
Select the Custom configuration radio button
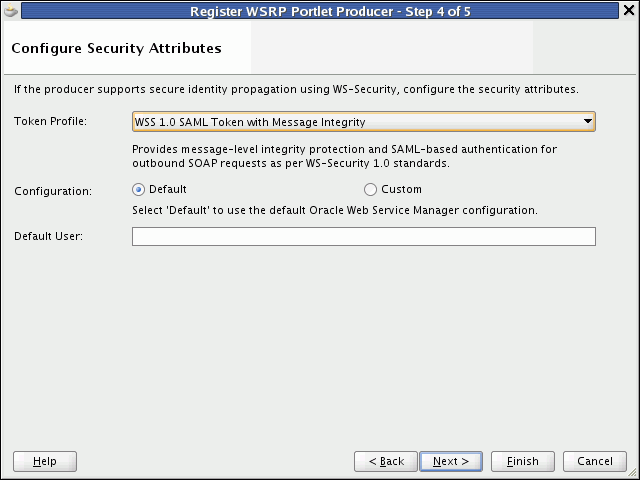(x=371, y=189)
